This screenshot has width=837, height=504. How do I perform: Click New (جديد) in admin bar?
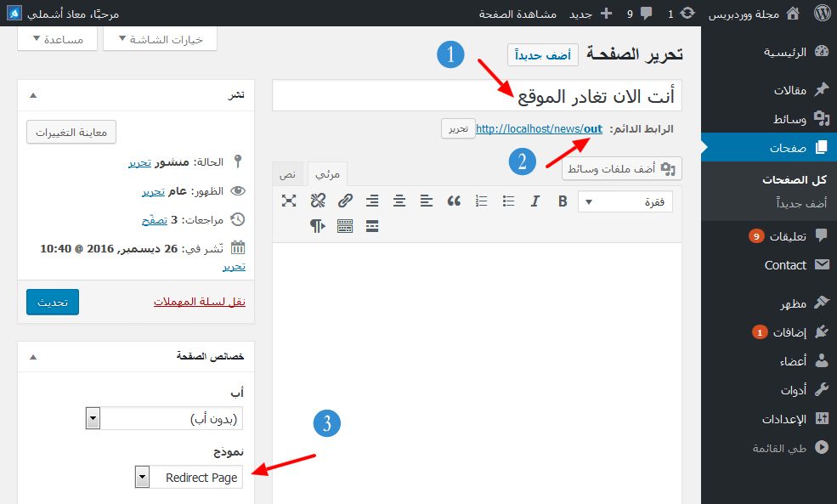pyautogui.click(x=580, y=14)
